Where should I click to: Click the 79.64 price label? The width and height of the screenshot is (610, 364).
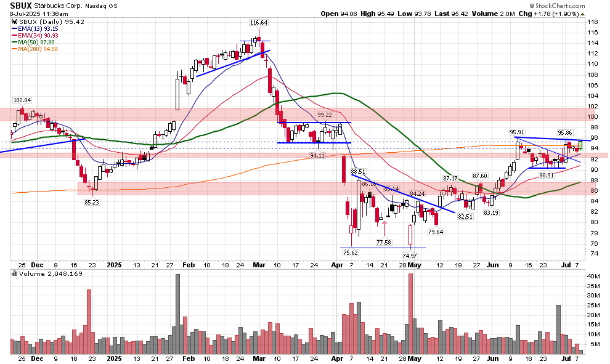click(x=436, y=232)
